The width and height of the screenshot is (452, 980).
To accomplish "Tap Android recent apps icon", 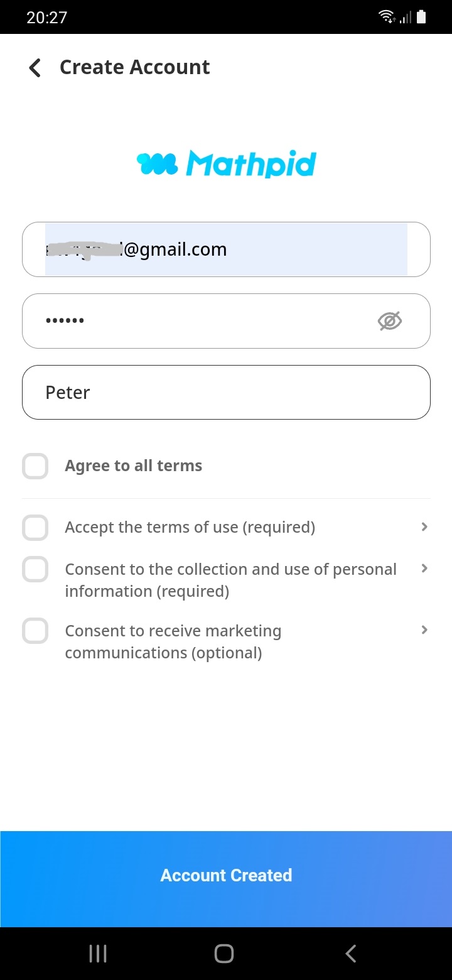I will click(98, 954).
